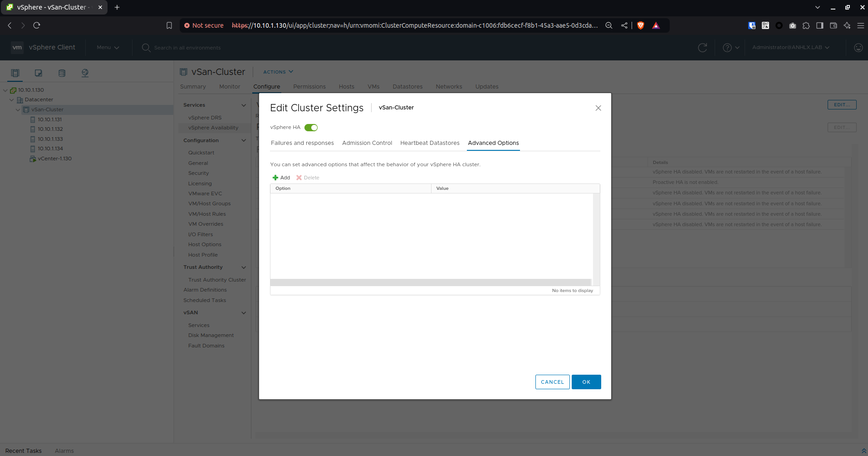Collapse the Trust Authority section

click(x=244, y=268)
